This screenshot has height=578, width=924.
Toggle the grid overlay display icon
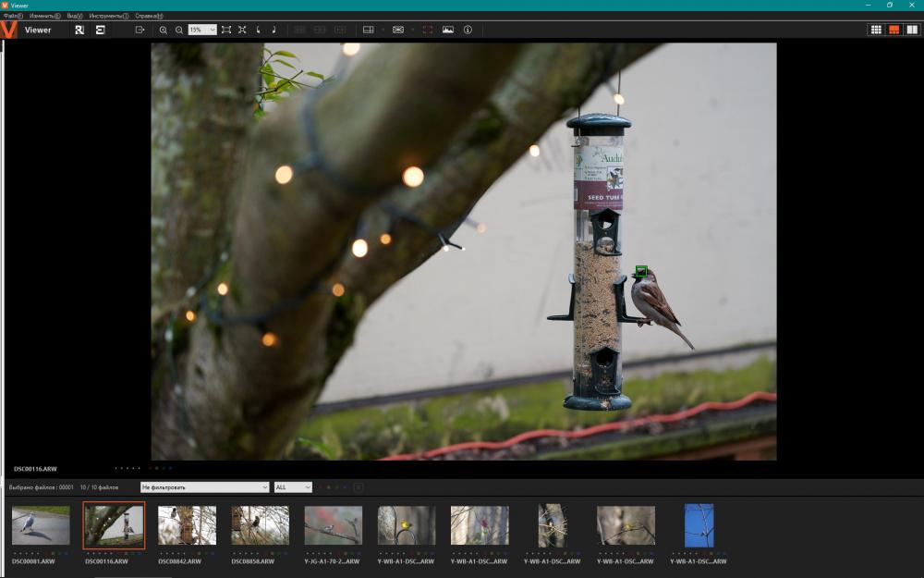click(398, 30)
